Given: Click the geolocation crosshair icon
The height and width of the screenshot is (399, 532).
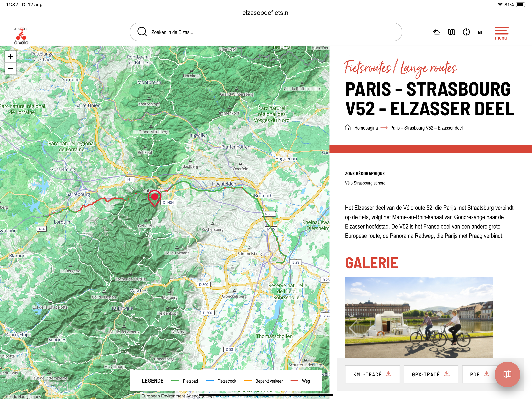Looking at the screenshot, I should click(466, 32).
